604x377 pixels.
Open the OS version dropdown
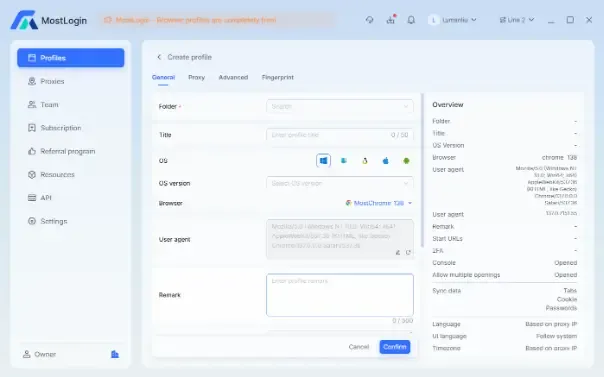pos(340,183)
